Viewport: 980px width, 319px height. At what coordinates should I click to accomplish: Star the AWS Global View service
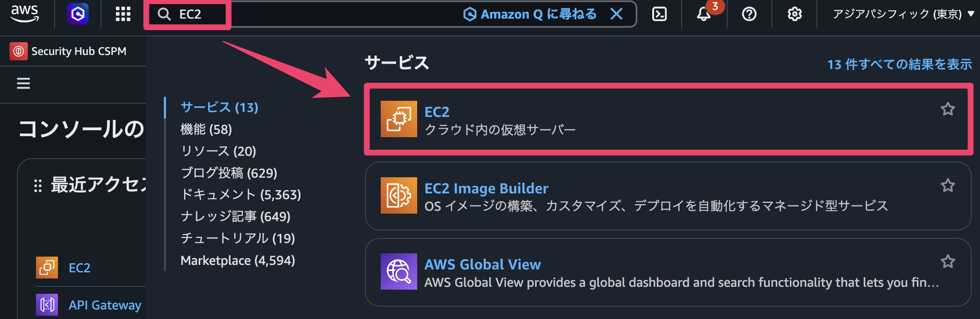[948, 262]
